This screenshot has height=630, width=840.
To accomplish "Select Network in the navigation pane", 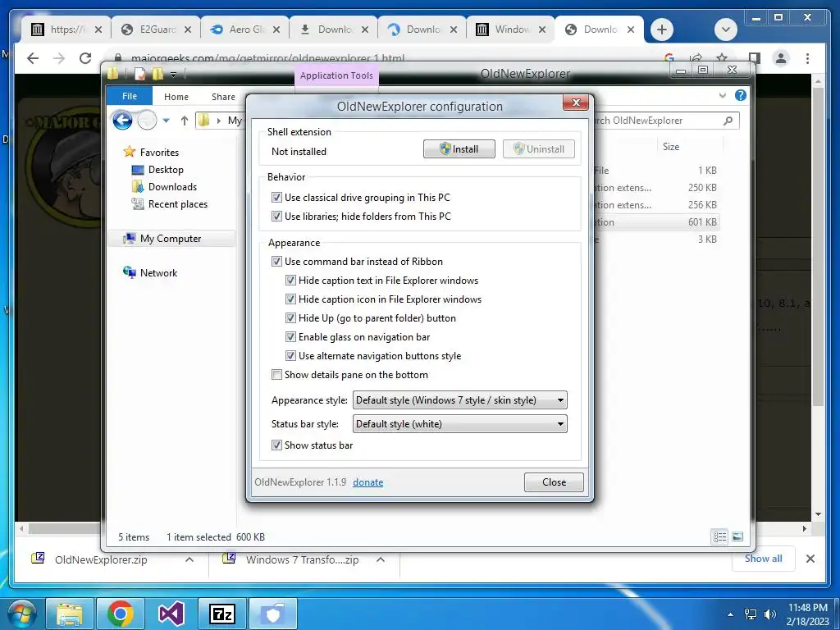I will point(150,272).
